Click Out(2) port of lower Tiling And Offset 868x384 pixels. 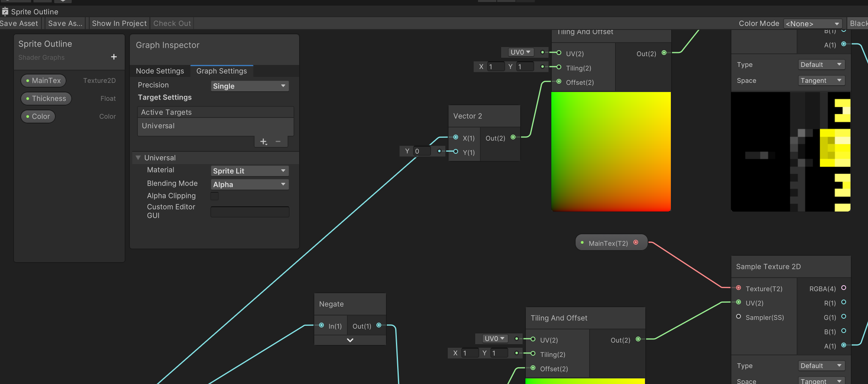638,339
